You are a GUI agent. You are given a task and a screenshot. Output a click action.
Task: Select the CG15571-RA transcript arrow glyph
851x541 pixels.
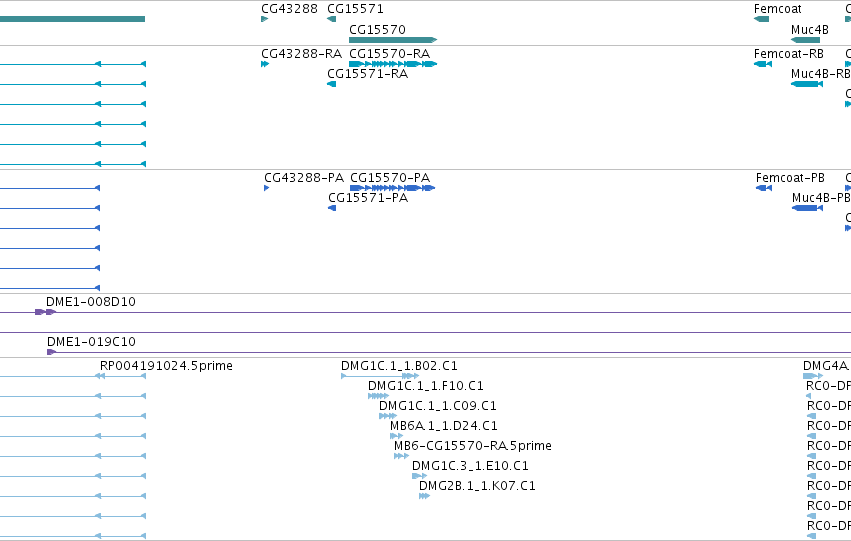[x=332, y=84]
